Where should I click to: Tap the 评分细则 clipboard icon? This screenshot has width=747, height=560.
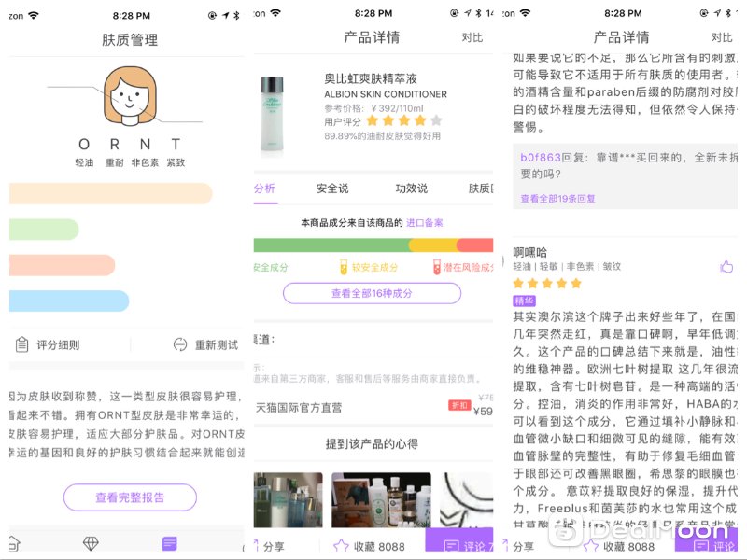click(21, 344)
